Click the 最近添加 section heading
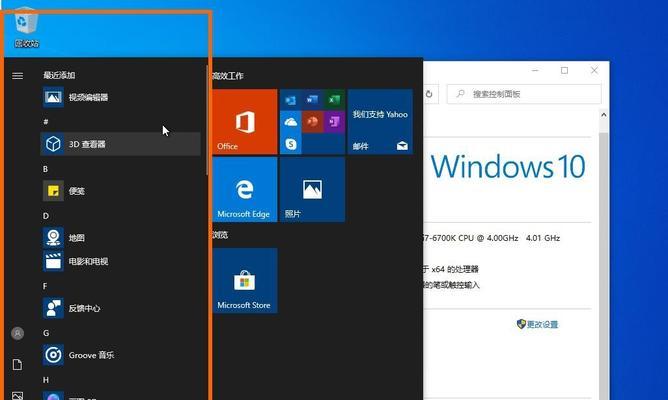This screenshot has width=668, height=400. click(59, 75)
